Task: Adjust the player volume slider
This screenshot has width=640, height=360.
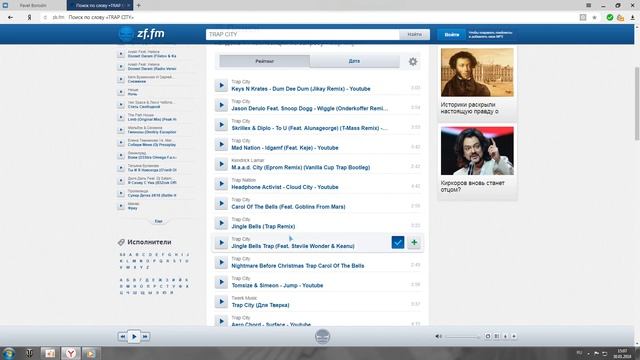Action: click(462, 337)
